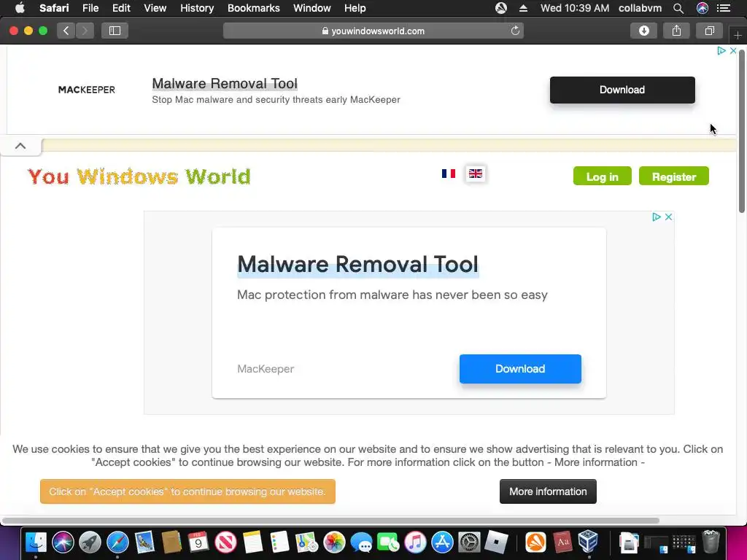Open the View menu
Image resolution: width=747 pixels, height=560 pixels.
point(155,8)
